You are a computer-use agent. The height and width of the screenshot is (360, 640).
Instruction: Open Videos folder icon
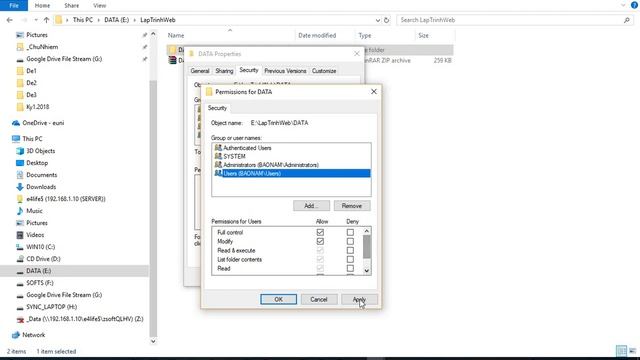pyautogui.click(x=20, y=235)
